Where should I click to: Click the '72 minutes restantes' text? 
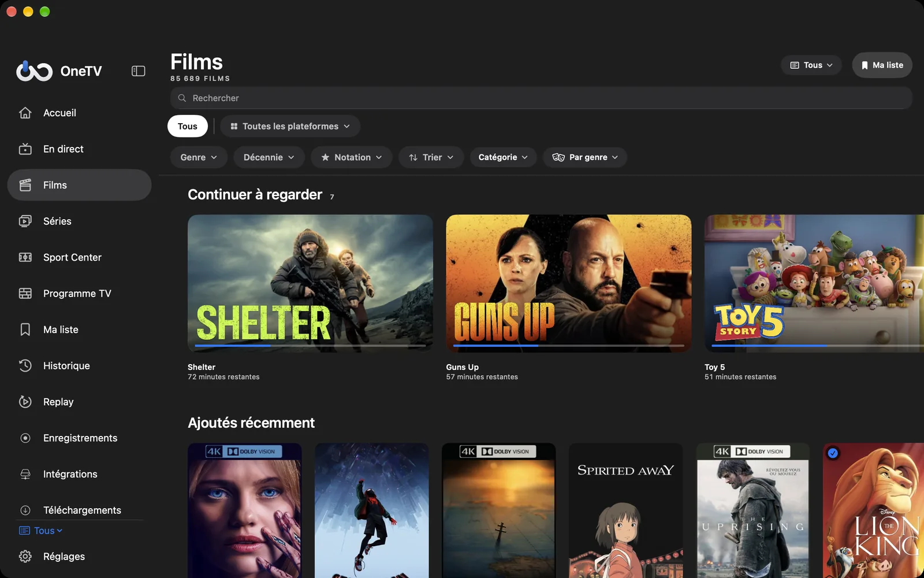[223, 377]
